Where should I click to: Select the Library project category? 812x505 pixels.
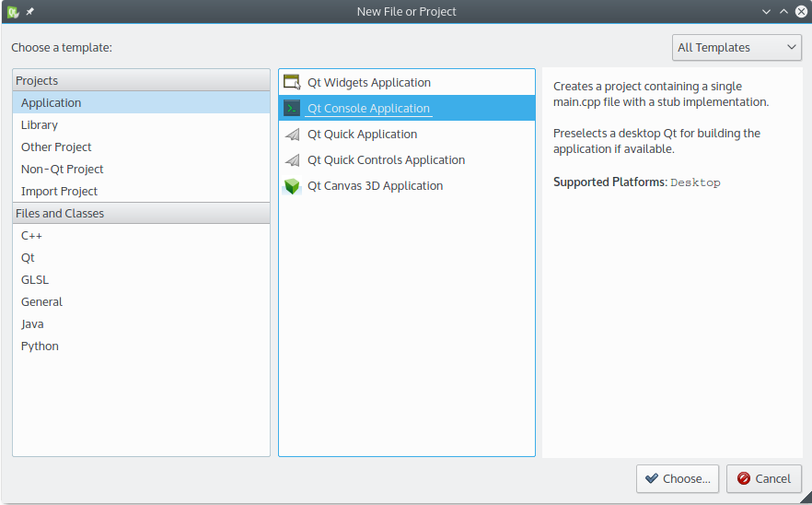pyautogui.click(x=40, y=124)
